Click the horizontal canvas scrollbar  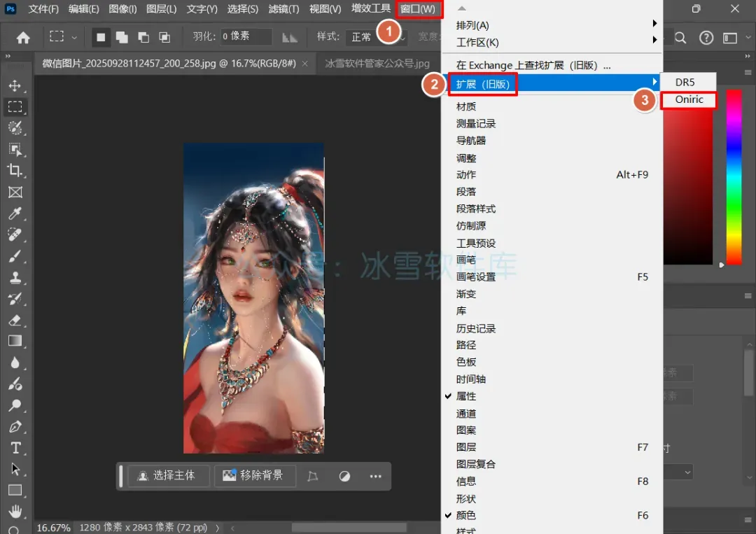(x=349, y=528)
